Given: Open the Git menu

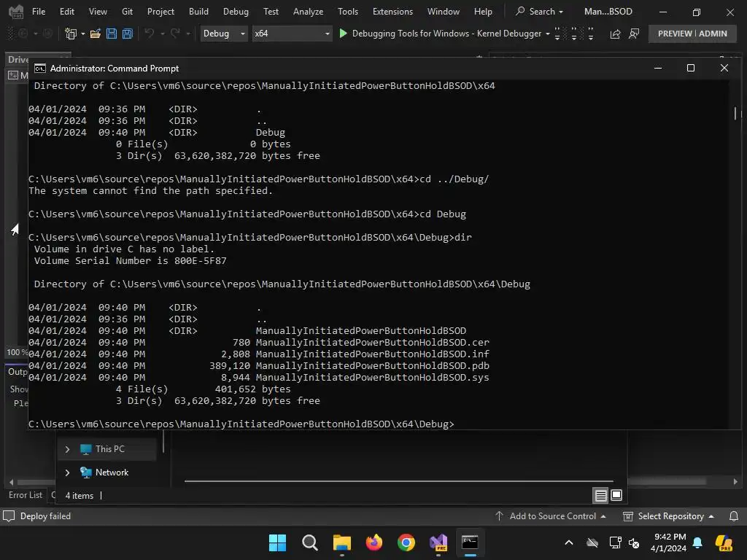Looking at the screenshot, I should coord(127,12).
